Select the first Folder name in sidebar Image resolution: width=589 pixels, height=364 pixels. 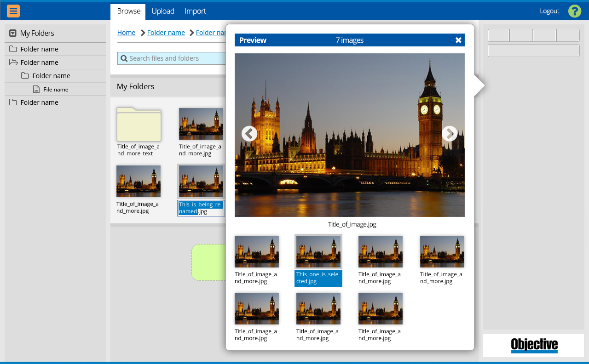tap(55, 49)
